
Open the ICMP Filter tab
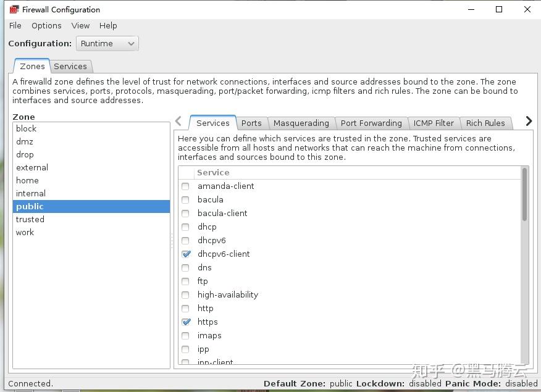pyautogui.click(x=434, y=123)
